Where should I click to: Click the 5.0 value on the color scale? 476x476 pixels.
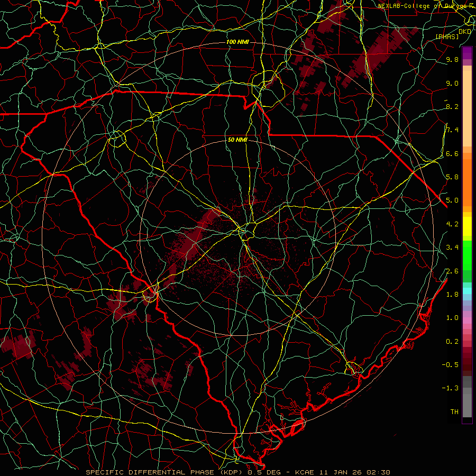[x=452, y=200]
